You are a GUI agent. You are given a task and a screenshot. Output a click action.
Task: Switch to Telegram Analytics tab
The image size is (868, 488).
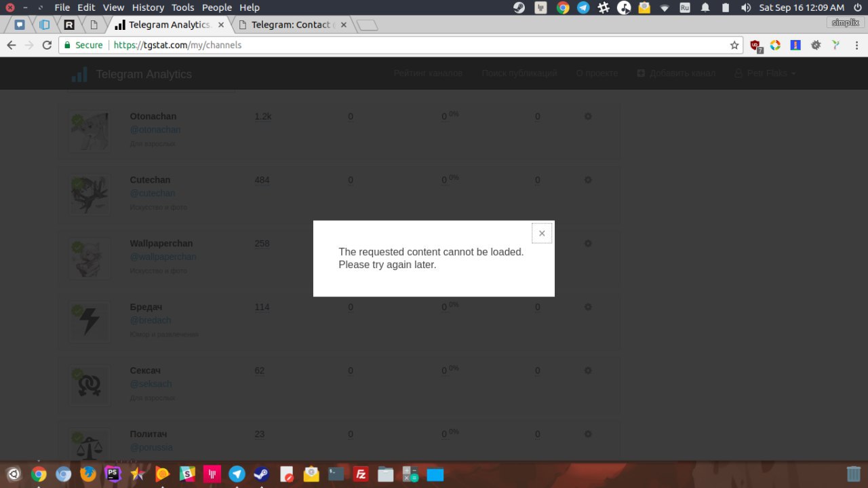click(170, 25)
